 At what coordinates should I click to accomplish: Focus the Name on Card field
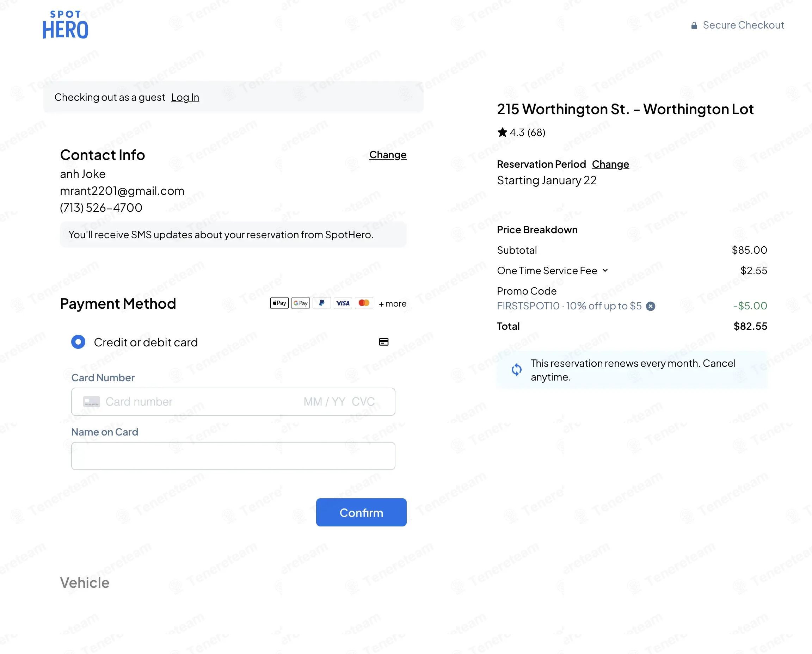point(233,456)
